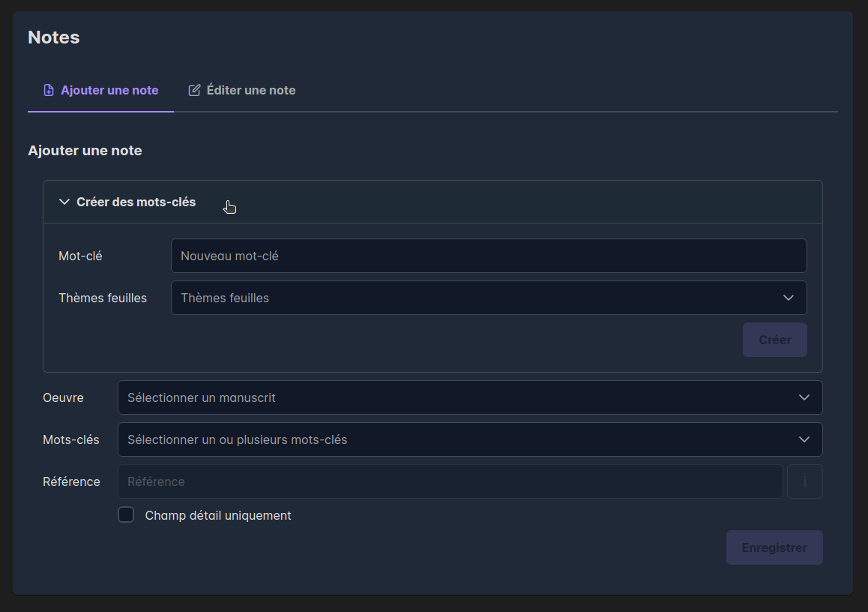Collapse the Créer des mots-clés section header
Screen dimensions: 868x612
pyautogui.click(x=136, y=202)
